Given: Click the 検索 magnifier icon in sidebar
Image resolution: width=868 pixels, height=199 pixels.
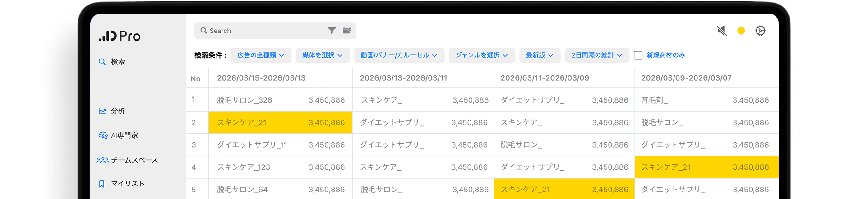Looking at the screenshot, I should click(x=102, y=62).
